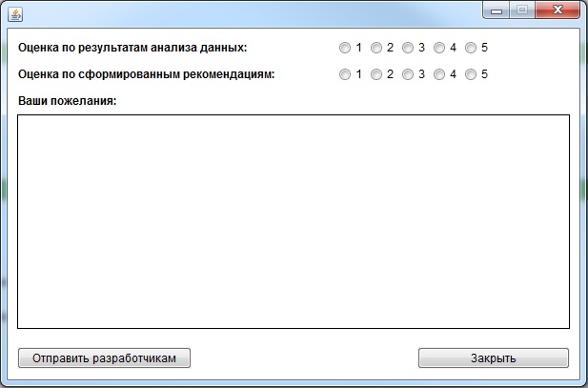
Task: Click the 'Закрыть' button
Action: point(493,358)
